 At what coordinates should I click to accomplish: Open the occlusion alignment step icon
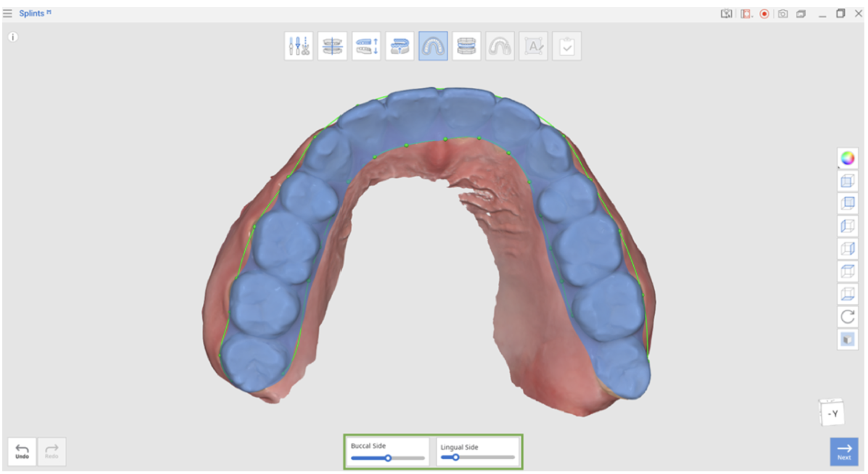[x=332, y=46]
